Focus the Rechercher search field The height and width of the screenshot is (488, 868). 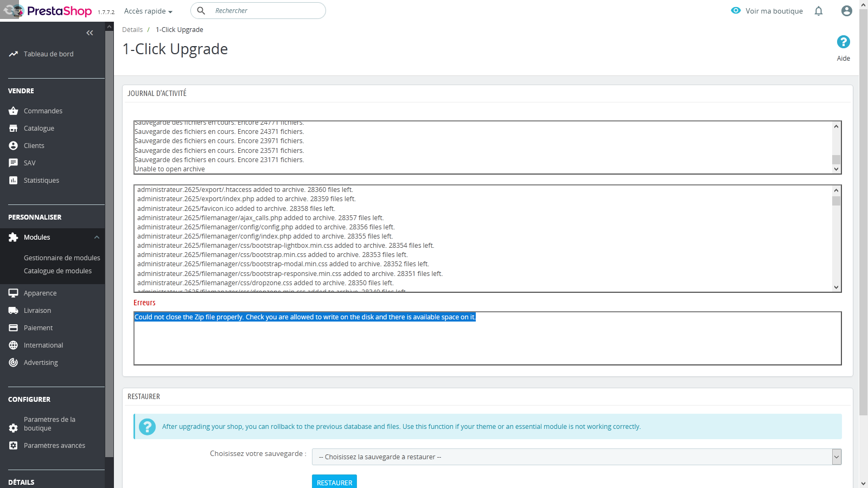coord(258,11)
